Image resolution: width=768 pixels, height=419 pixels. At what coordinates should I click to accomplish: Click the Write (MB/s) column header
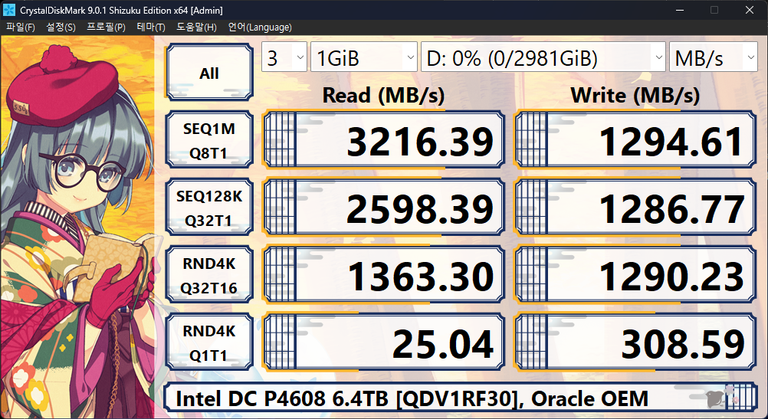(635, 96)
